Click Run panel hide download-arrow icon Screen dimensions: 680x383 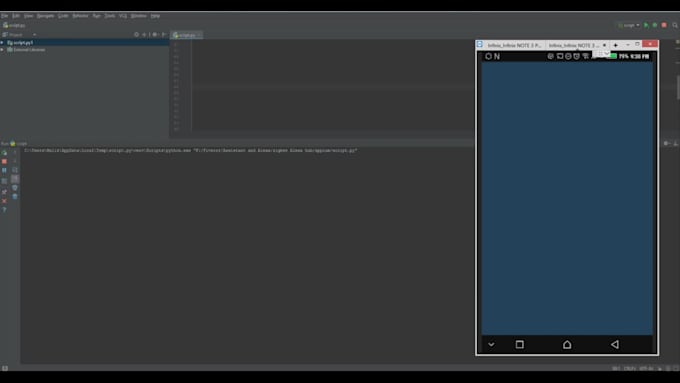[676, 143]
